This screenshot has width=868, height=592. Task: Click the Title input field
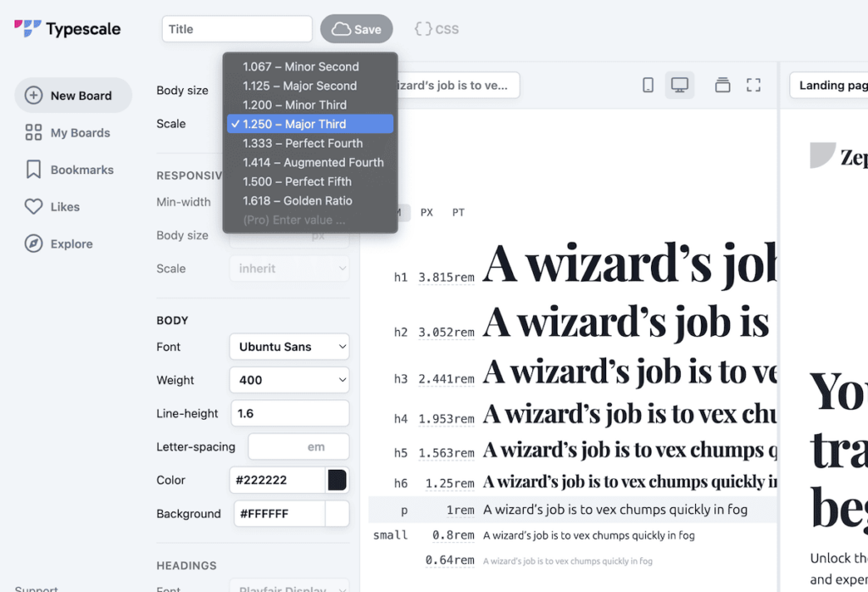point(236,29)
